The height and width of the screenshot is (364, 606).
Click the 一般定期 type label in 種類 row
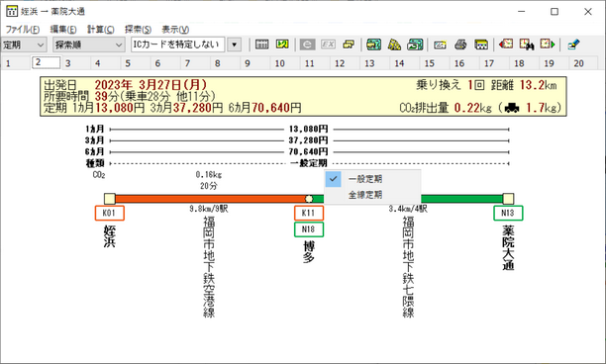pyautogui.click(x=309, y=163)
